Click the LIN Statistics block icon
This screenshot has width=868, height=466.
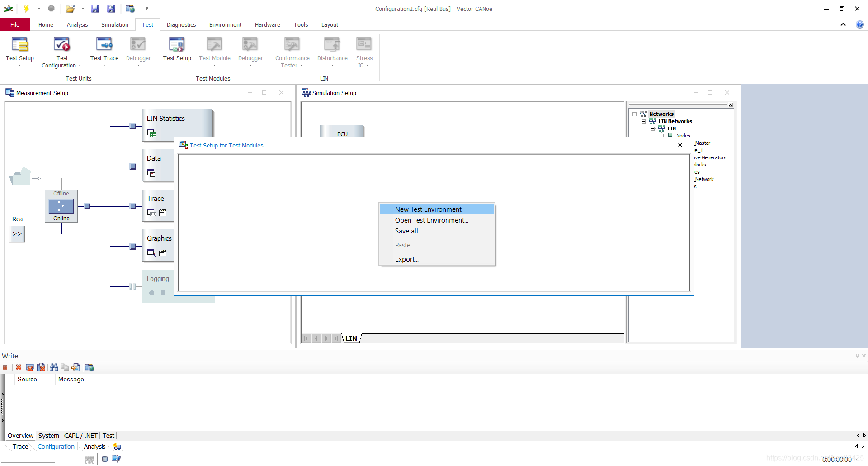point(151,133)
